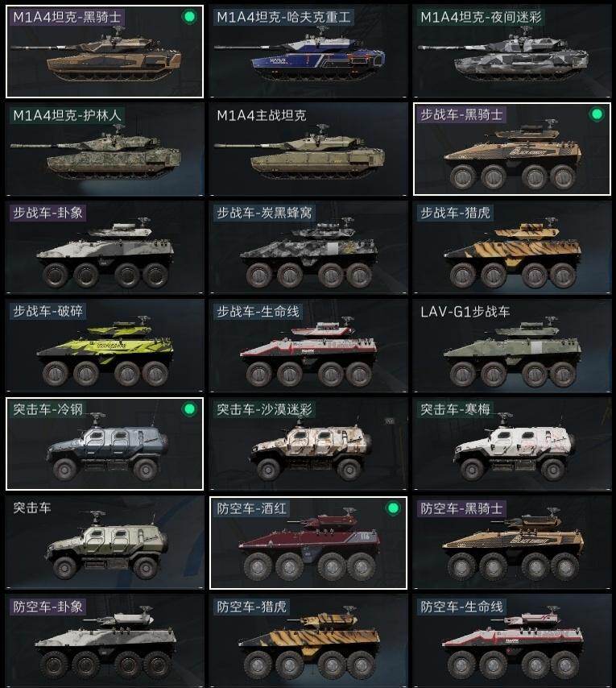The height and width of the screenshot is (688, 616).
Task: Select the M1A4坦克-护林人 skin
Action: click(x=105, y=149)
